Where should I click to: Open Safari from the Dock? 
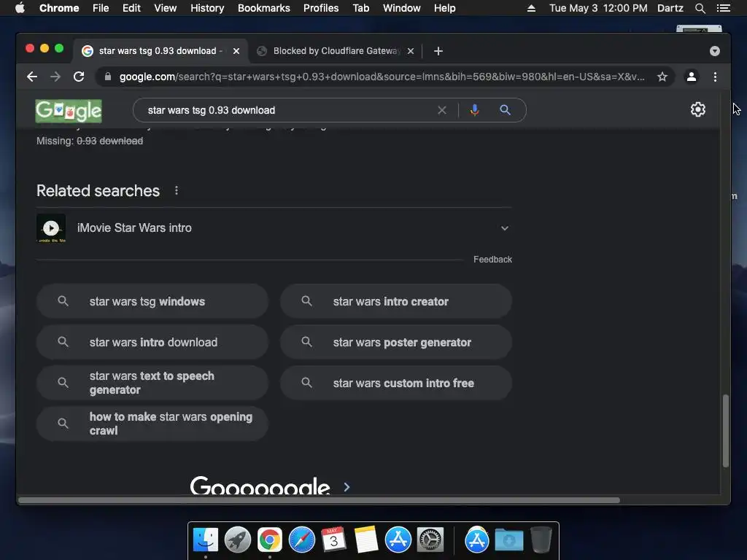point(301,540)
